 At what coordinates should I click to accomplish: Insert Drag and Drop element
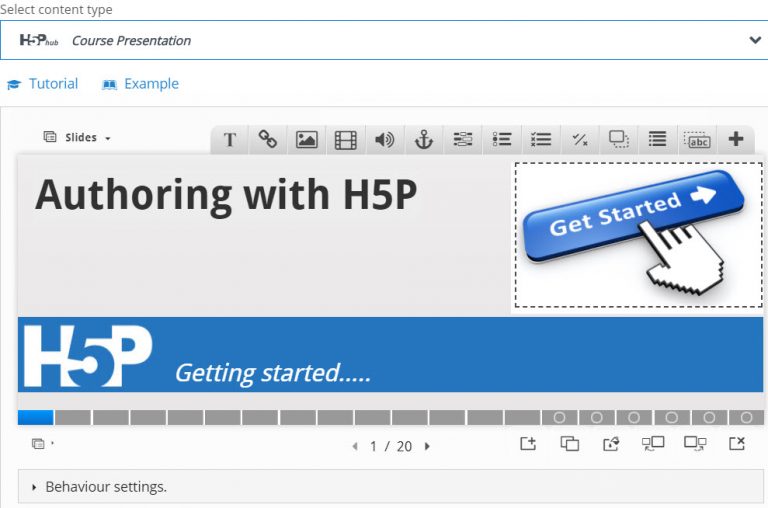click(x=619, y=140)
